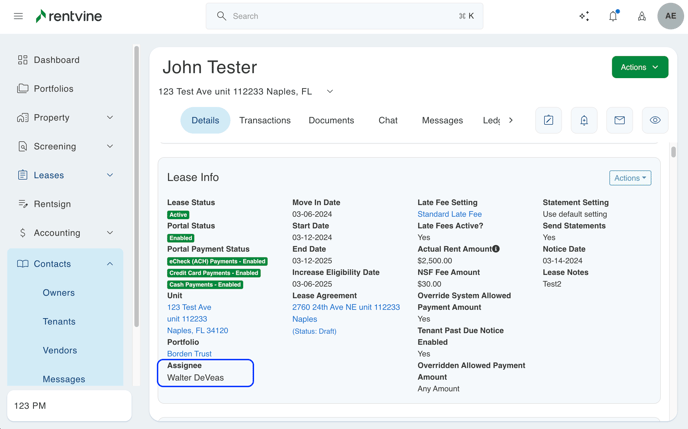The width and height of the screenshot is (688, 429).
Task: Expand the lease address chevron
Action: point(330,91)
